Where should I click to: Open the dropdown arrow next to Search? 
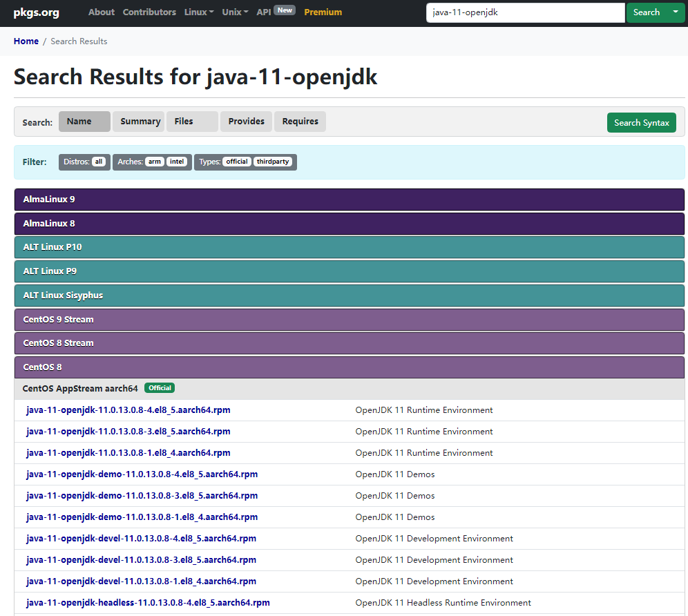pyautogui.click(x=676, y=12)
